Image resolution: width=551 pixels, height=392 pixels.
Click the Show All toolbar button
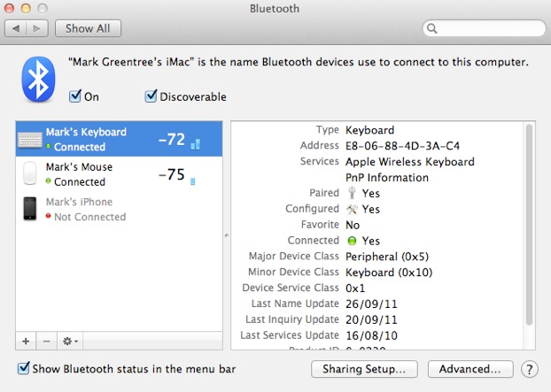(88, 28)
